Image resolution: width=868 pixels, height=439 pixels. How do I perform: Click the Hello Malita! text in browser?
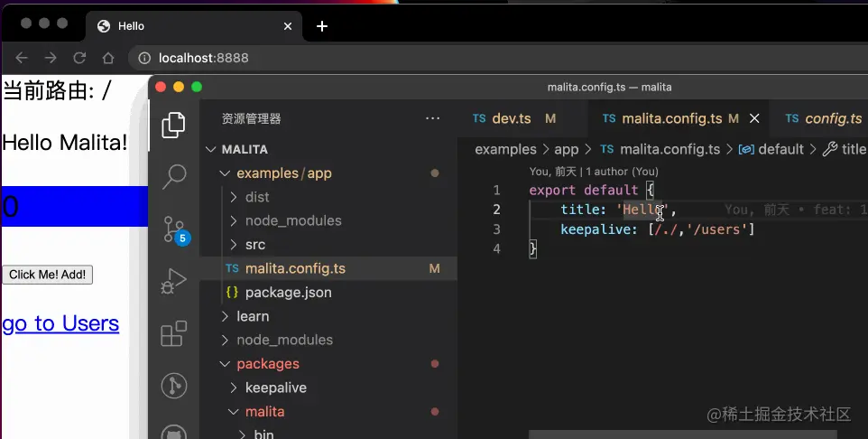point(65,143)
